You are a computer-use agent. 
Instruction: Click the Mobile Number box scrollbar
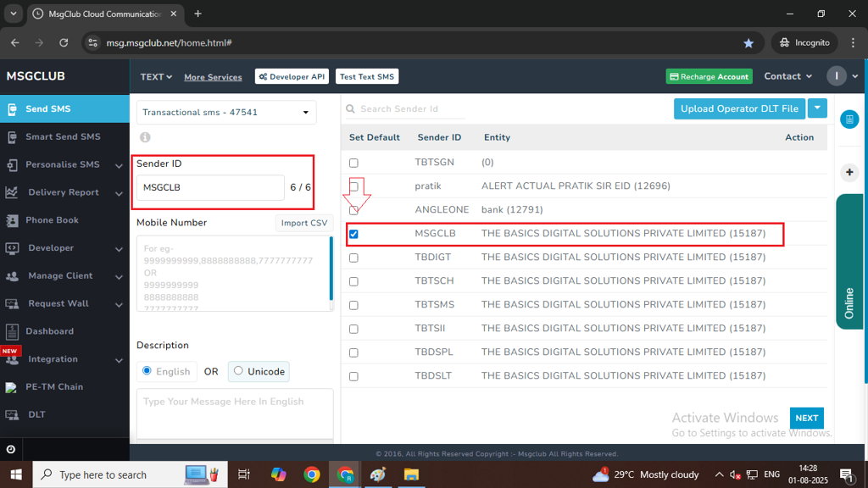coord(331,269)
